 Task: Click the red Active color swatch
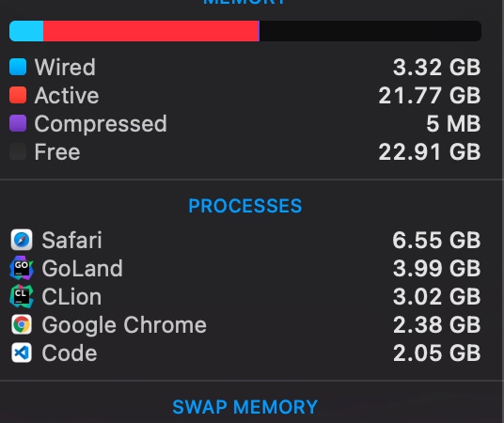(x=18, y=95)
